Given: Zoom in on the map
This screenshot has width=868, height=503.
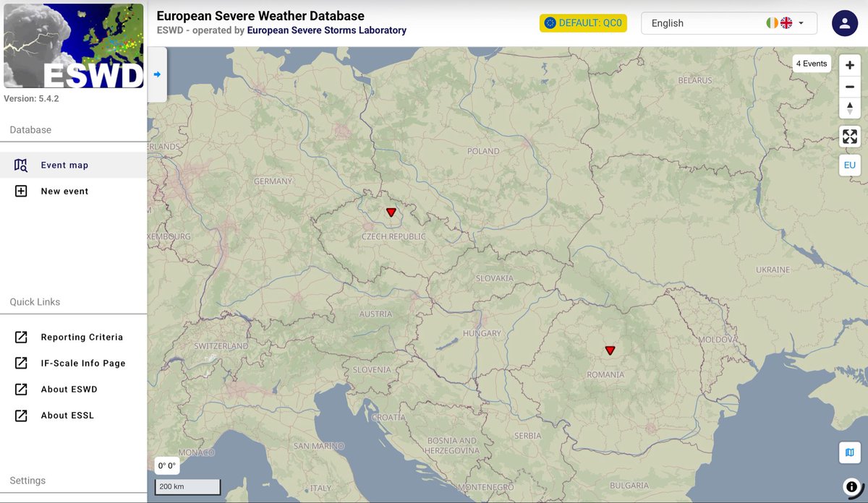Looking at the screenshot, I should point(850,65).
